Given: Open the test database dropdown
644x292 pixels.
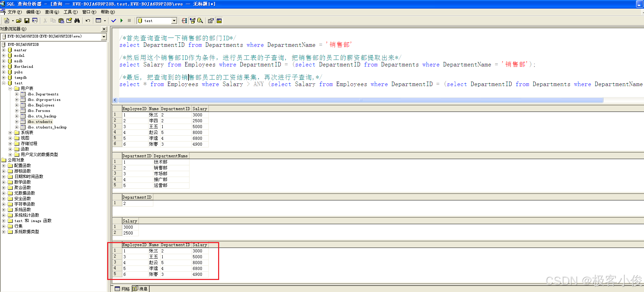Looking at the screenshot, I should point(174,21).
